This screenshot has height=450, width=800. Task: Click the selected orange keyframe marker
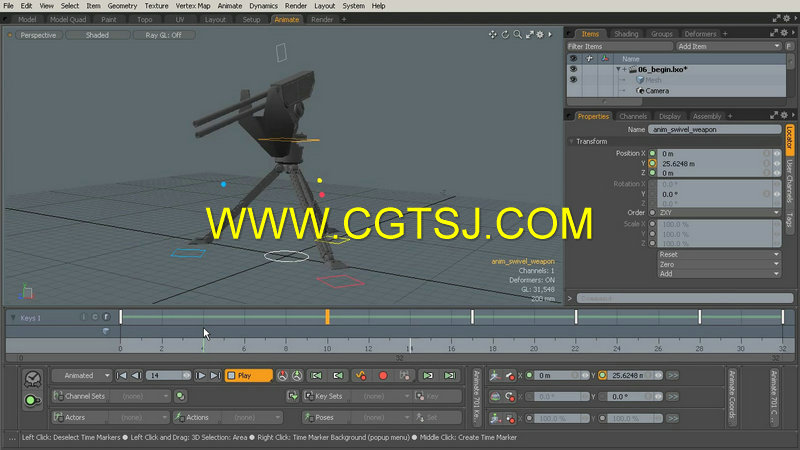click(327, 317)
